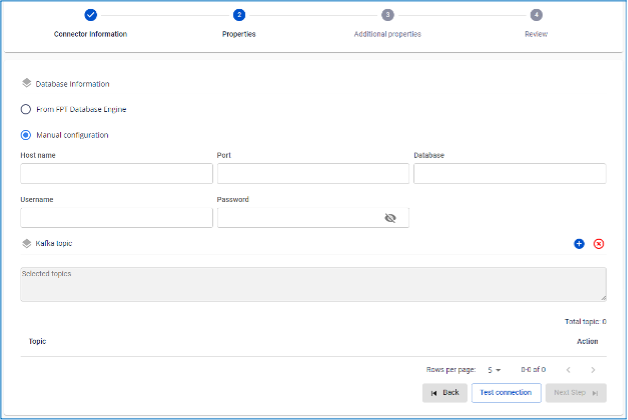Click the Properties step label
The width and height of the screenshot is (628, 420).
coord(239,34)
